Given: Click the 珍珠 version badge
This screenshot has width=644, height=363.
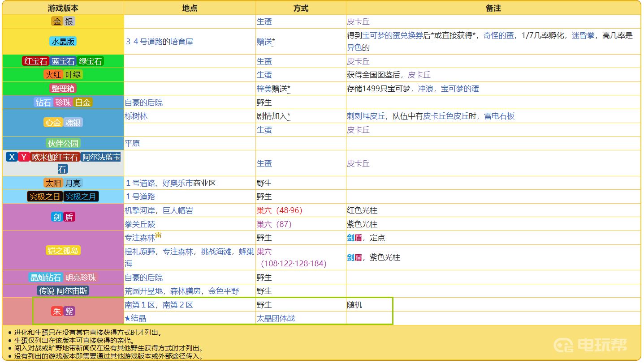Looking at the screenshot, I should click(63, 102).
